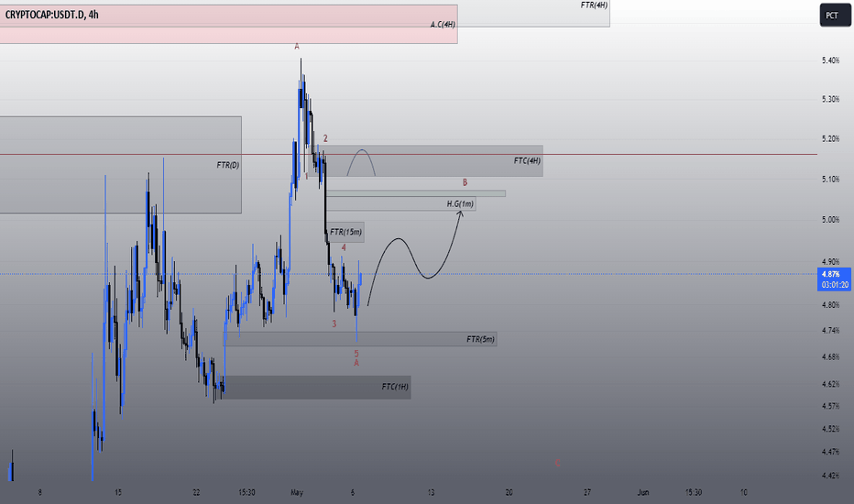Click the 4.80% price axis label
This screenshot has width=854, height=504.
point(830,305)
